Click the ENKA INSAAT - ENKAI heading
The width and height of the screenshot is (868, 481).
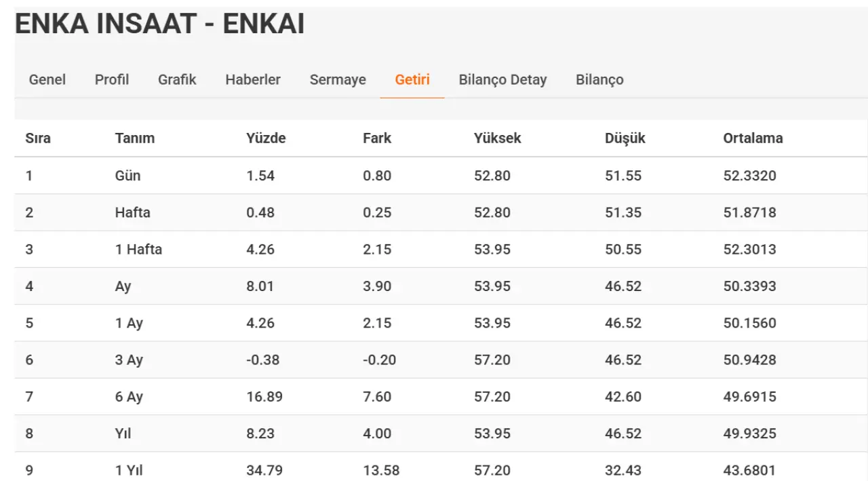click(159, 24)
